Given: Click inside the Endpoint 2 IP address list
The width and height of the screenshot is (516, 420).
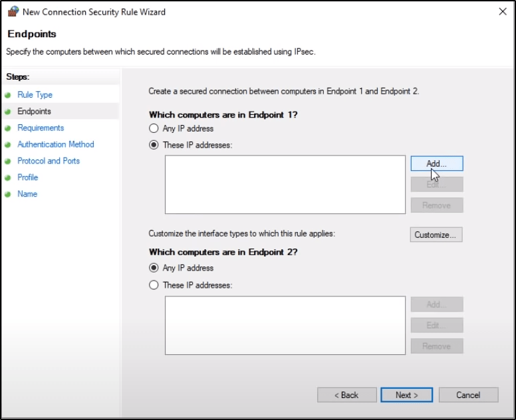Looking at the screenshot, I should coord(285,325).
